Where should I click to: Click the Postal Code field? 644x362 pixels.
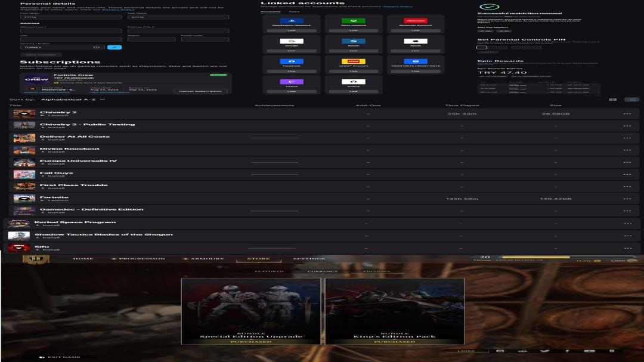[x=205, y=39]
